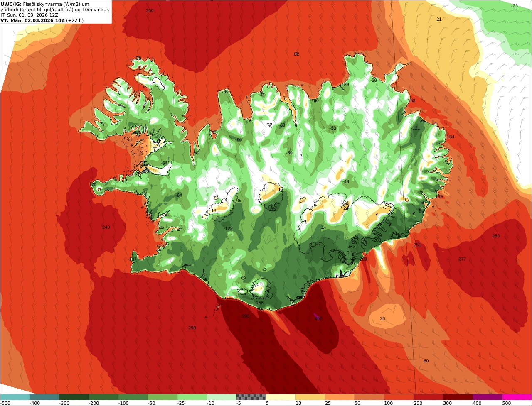The width and height of the screenshot is (532, 406).
Task: Select the map value 21 in northeast sea
Action: pyautogui.click(x=439, y=19)
